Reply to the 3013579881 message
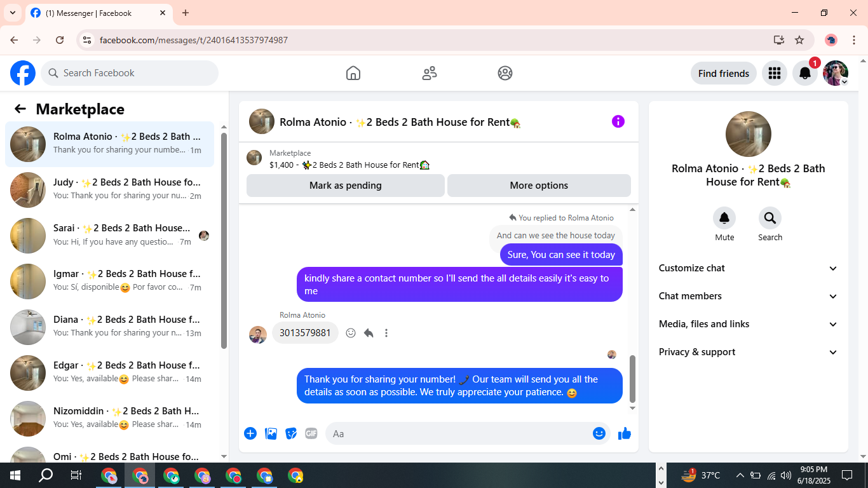This screenshot has width=868, height=488. (369, 333)
